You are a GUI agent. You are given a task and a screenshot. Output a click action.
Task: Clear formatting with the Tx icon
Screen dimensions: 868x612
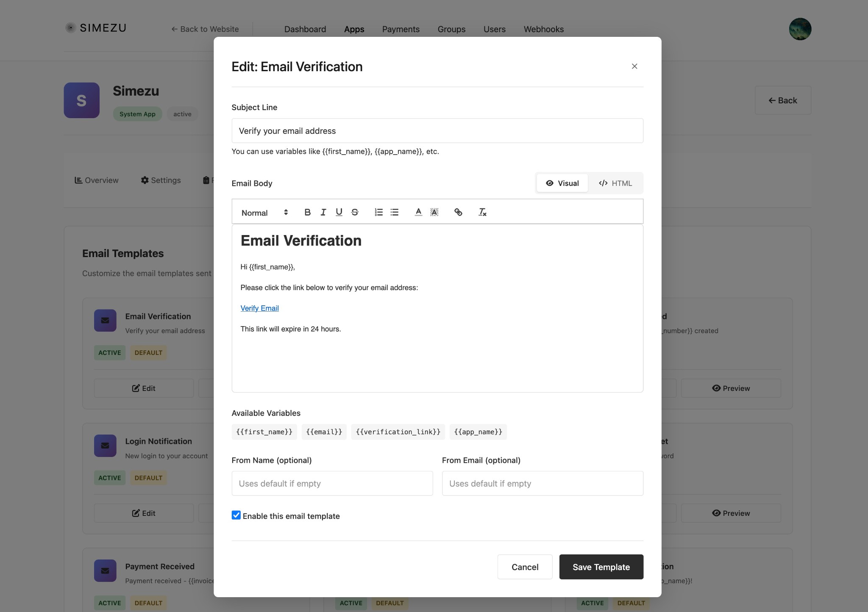[482, 212]
